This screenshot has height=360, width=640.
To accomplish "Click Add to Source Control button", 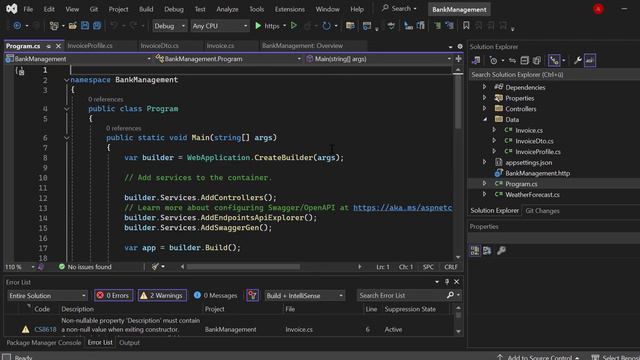I will [x=538, y=357].
